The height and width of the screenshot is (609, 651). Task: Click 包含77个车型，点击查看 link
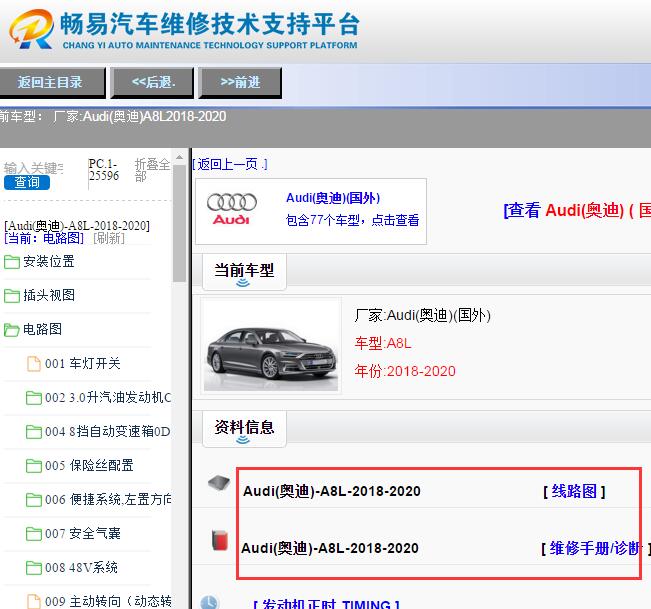(x=352, y=220)
